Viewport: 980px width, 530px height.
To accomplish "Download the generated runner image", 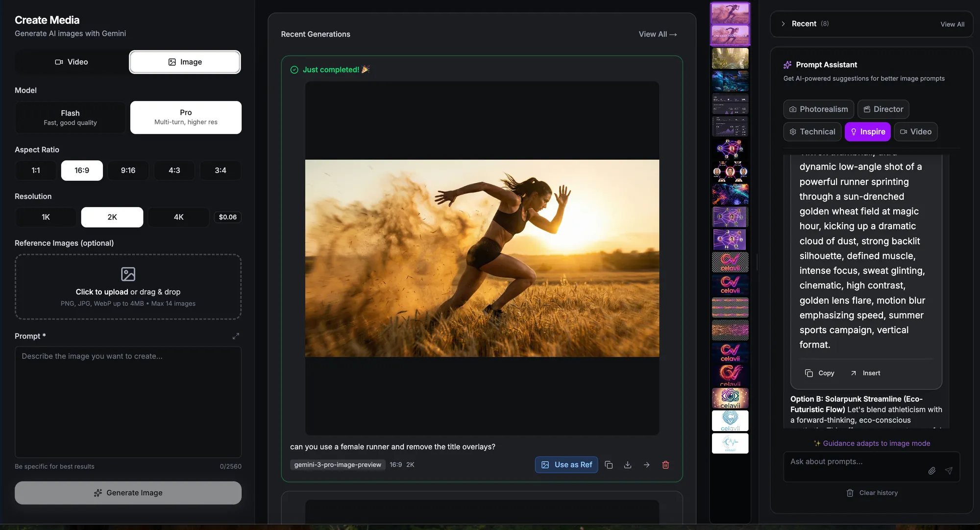I will [627, 464].
